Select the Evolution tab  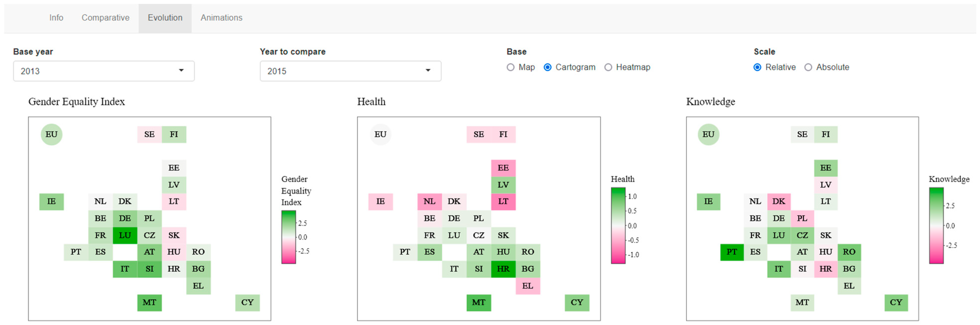(x=165, y=17)
